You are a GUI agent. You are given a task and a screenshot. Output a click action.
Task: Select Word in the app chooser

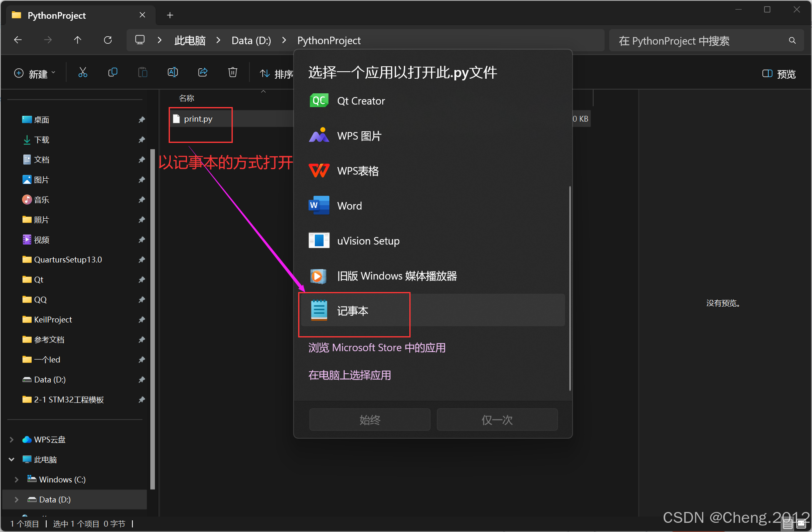point(349,206)
